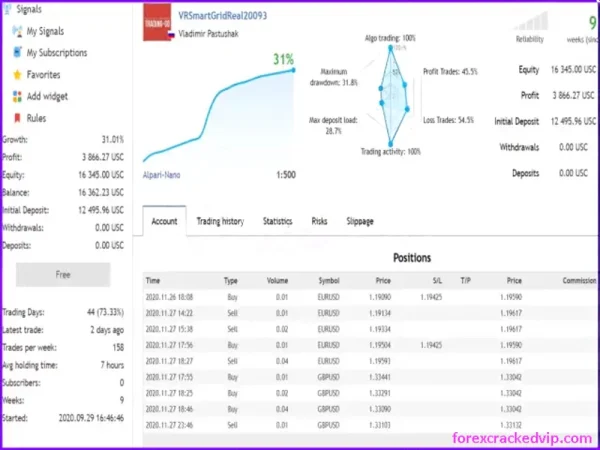Click the Reliability bars icon
Image resolution: width=600 pixels, height=450 pixels.
coord(530,21)
